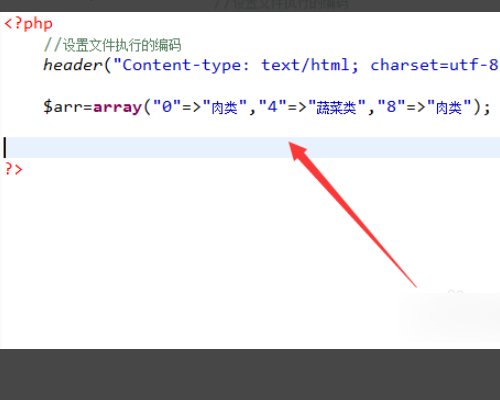
Task: Click the purple array keyword
Action: (118, 108)
